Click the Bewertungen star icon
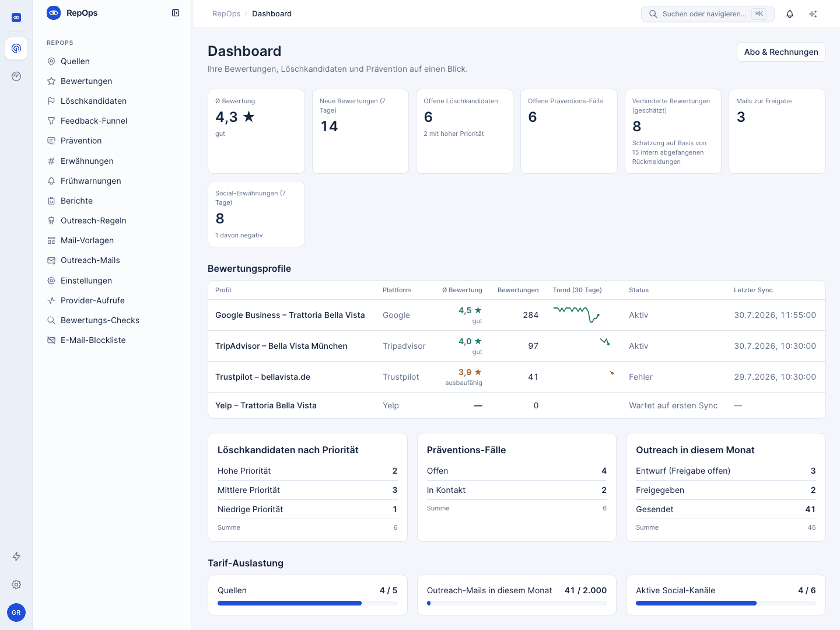Image resolution: width=840 pixels, height=630 pixels. [51, 81]
